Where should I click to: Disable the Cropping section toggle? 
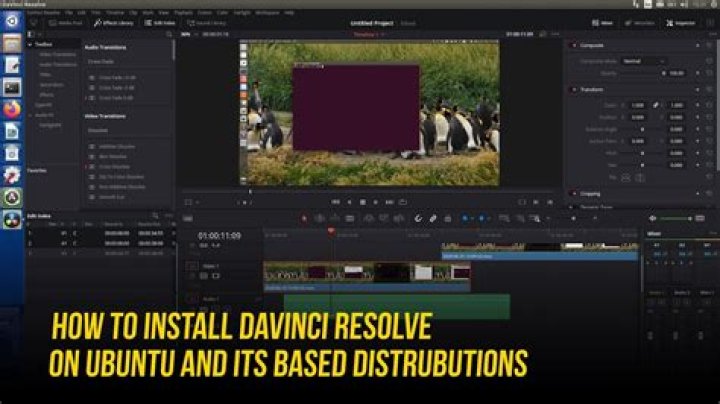coord(574,194)
